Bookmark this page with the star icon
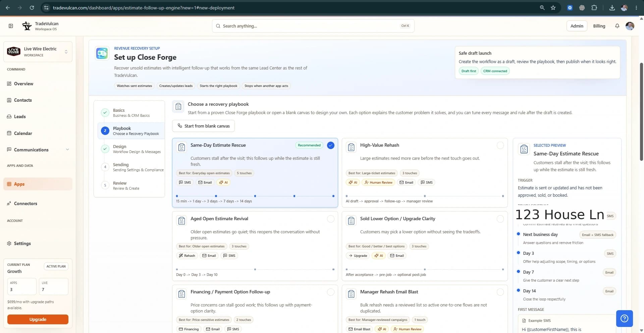644x333 pixels. pos(553,8)
